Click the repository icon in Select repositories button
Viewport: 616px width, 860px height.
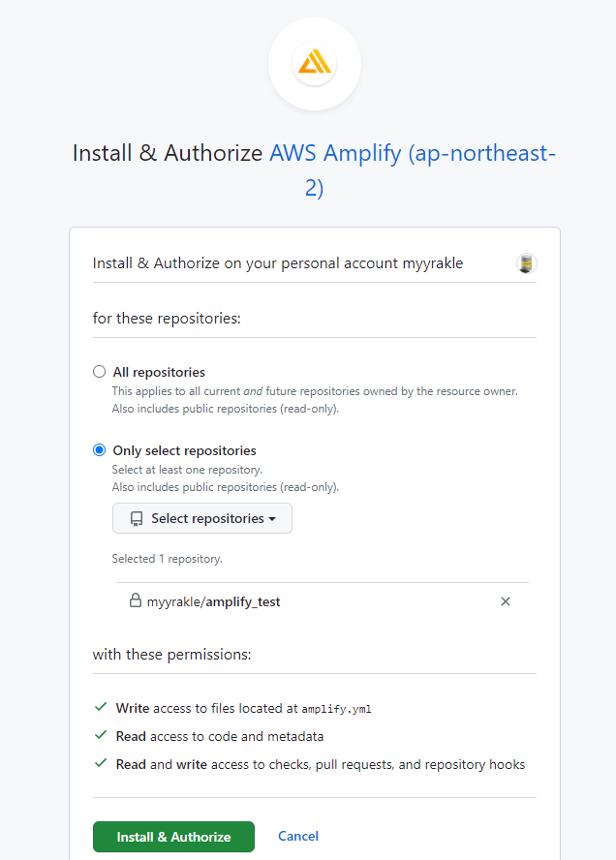(137, 519)
